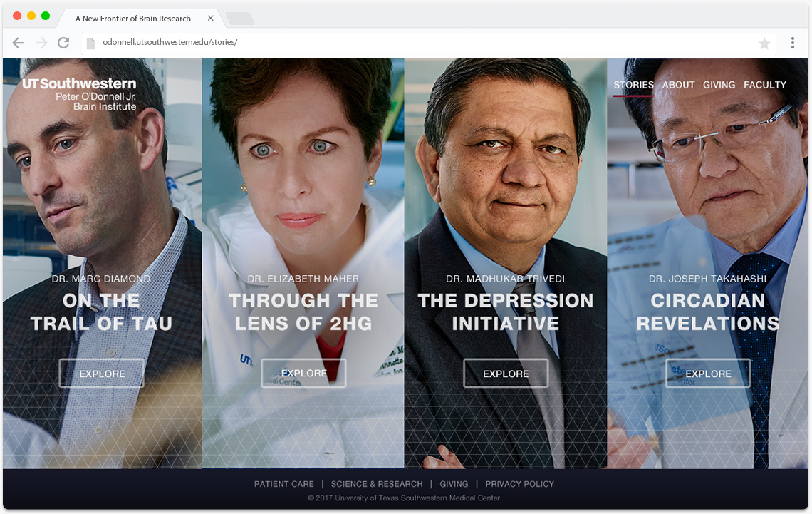Close the A New Frontier tab
This screenshot has height=514, width=812.
pos(210,18)
